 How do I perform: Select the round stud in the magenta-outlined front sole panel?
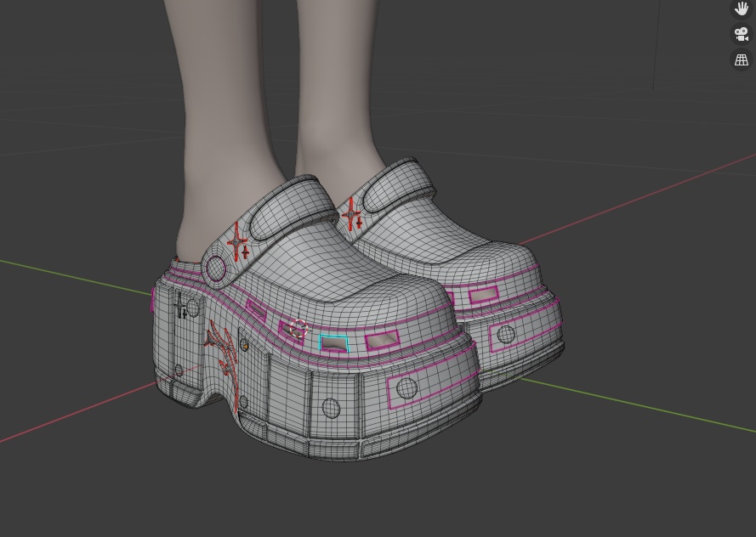tap(406, 388)
